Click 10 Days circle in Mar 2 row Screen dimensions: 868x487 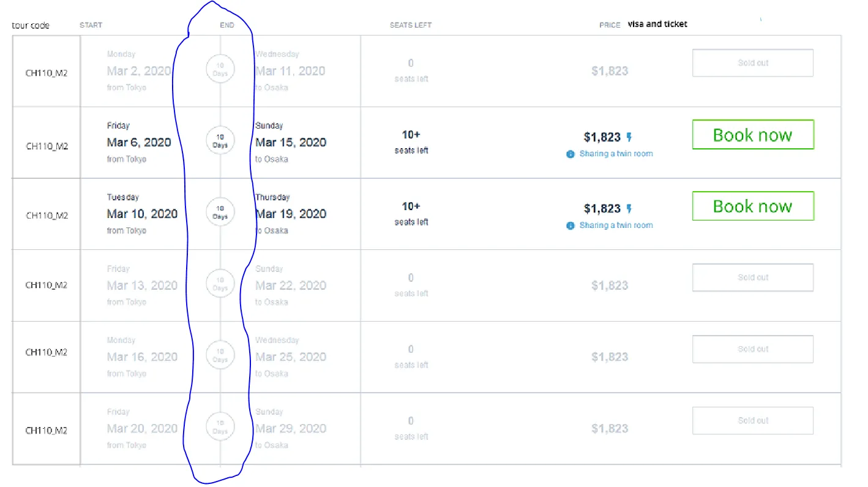tap(220, 69)
